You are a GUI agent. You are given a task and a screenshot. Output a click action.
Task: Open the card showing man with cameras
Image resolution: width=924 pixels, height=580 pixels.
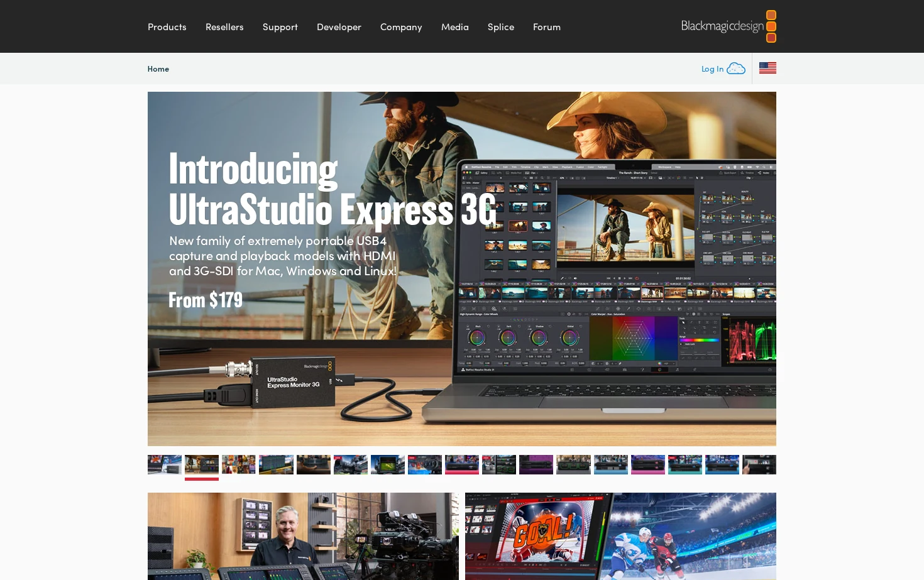click(x=303, y=536)
